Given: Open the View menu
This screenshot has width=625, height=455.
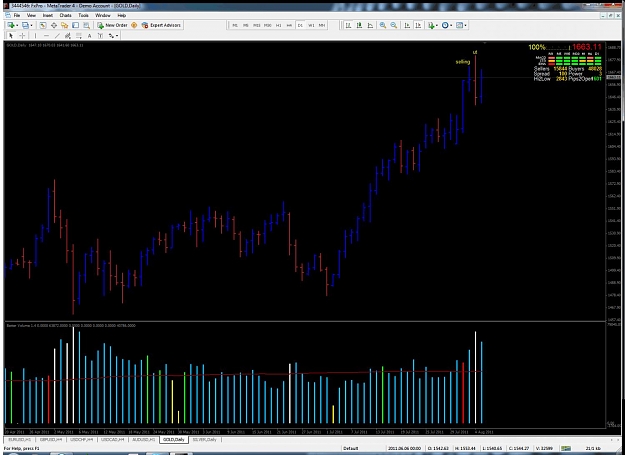Looking at the screenshot, I should (x=31, y=15).
